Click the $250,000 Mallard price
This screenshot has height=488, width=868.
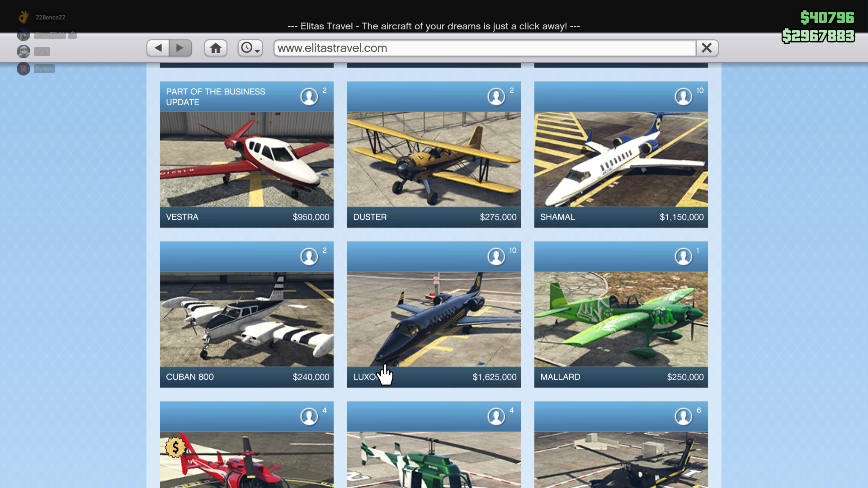[685, 377]
